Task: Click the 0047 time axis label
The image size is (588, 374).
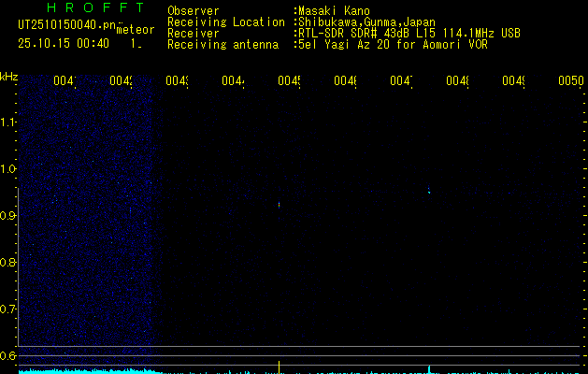Action: (401, 80)
